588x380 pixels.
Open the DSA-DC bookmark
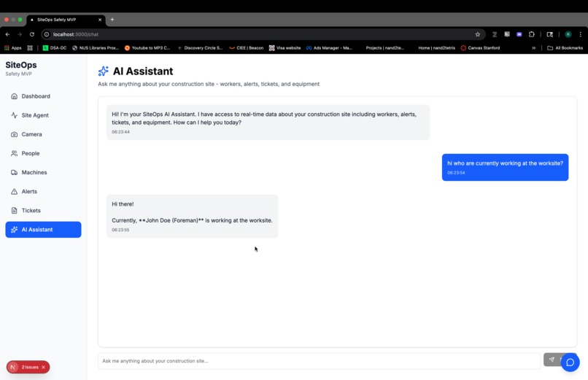coord(55,48)
